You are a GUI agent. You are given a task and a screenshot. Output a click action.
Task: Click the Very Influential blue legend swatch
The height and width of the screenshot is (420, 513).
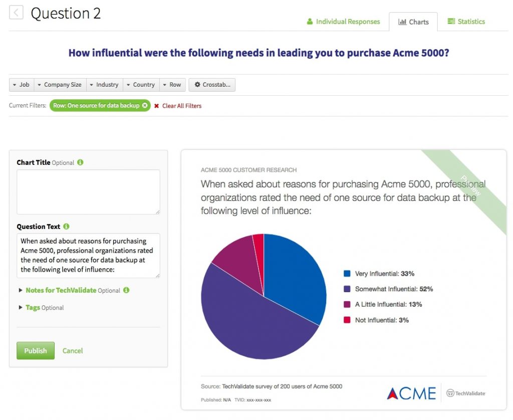(x=347, y=273)
